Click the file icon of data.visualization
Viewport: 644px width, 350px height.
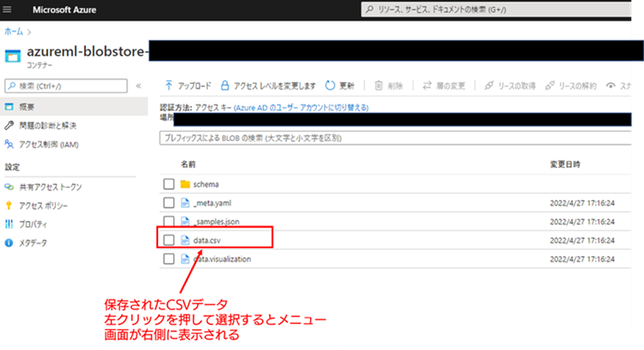pyautogui.click(x=185, y=259)
